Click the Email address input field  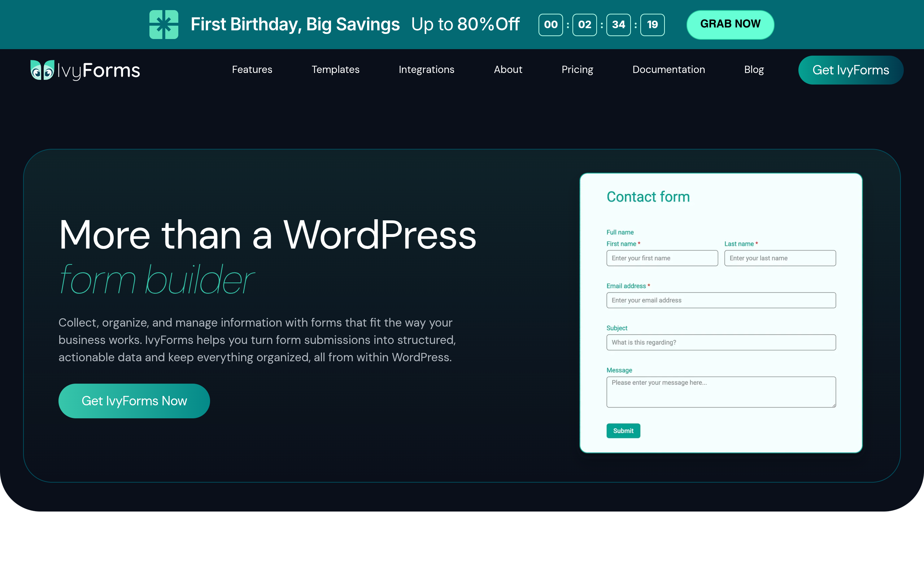pyautogui.click(x=721, y=300)
